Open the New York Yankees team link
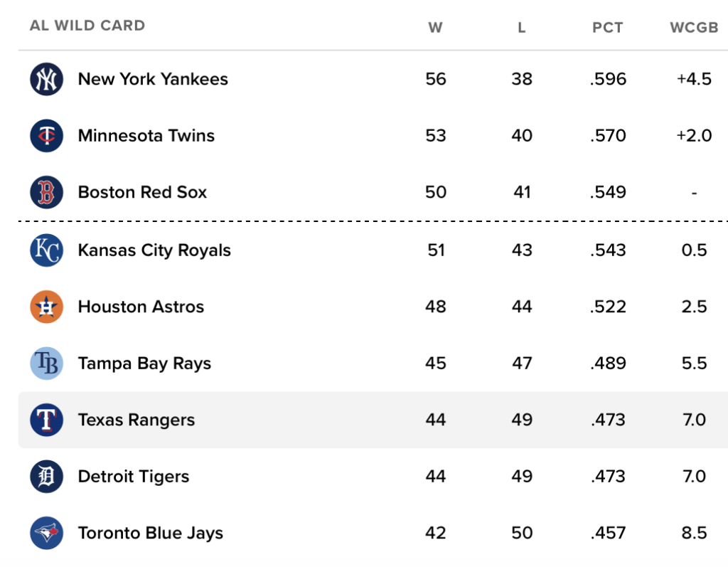The height and width of the screenshot is (567, 728). [x=153, y=79]
